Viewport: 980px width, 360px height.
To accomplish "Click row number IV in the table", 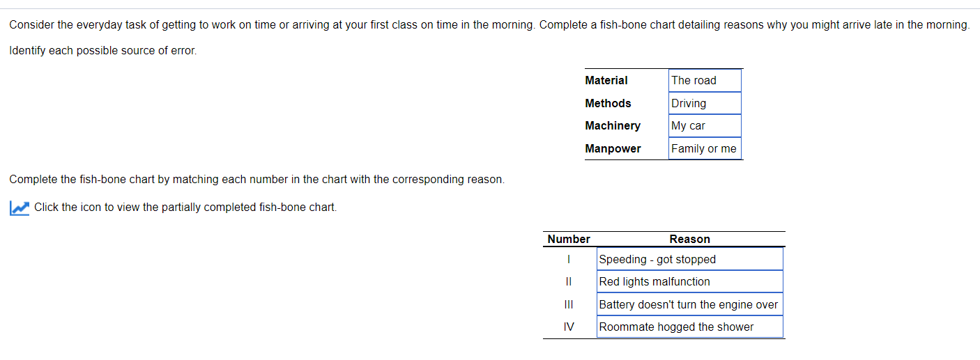I will click(569, 327).
